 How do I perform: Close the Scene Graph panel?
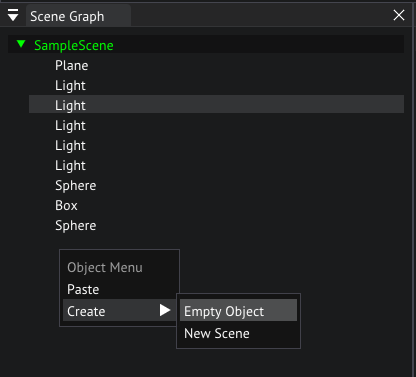(x=399, y=15)
